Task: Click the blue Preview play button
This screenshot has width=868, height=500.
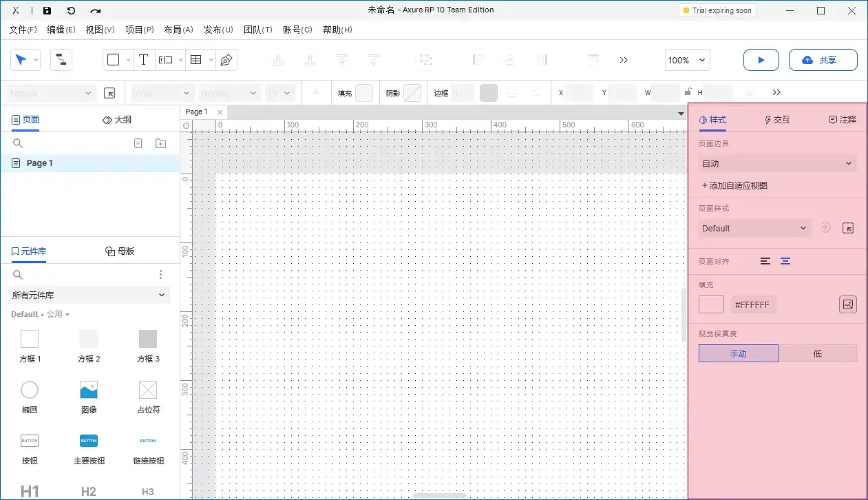Action: click(x=761, y=60)
